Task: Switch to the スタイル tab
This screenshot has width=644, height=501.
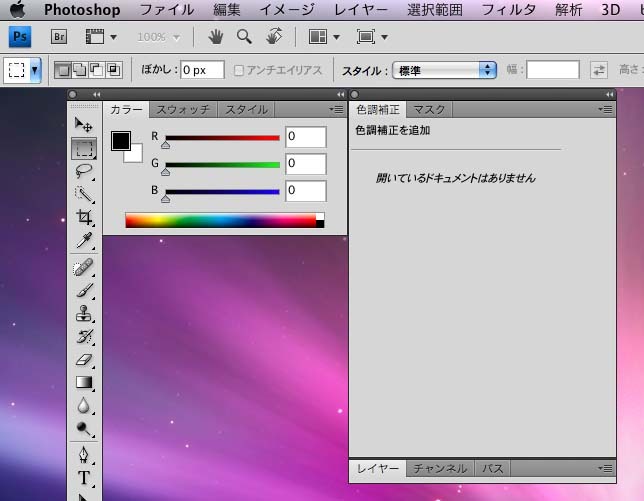Action: click(246, 110)
